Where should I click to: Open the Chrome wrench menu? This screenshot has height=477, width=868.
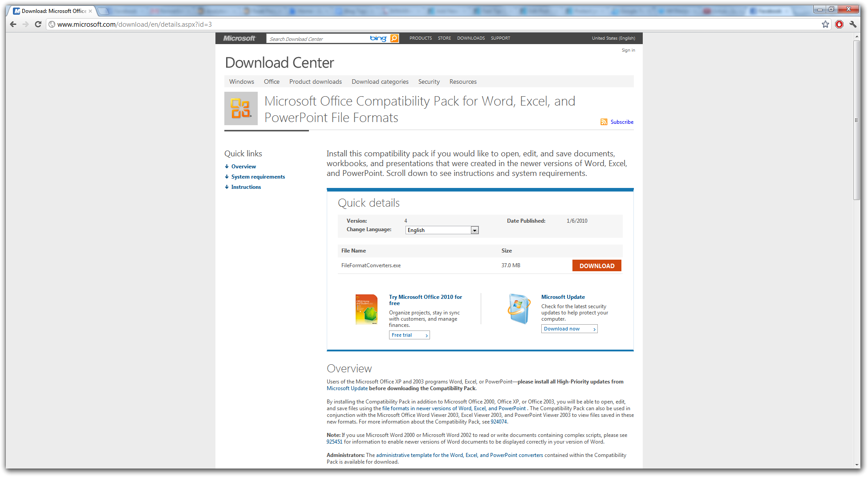853,24
